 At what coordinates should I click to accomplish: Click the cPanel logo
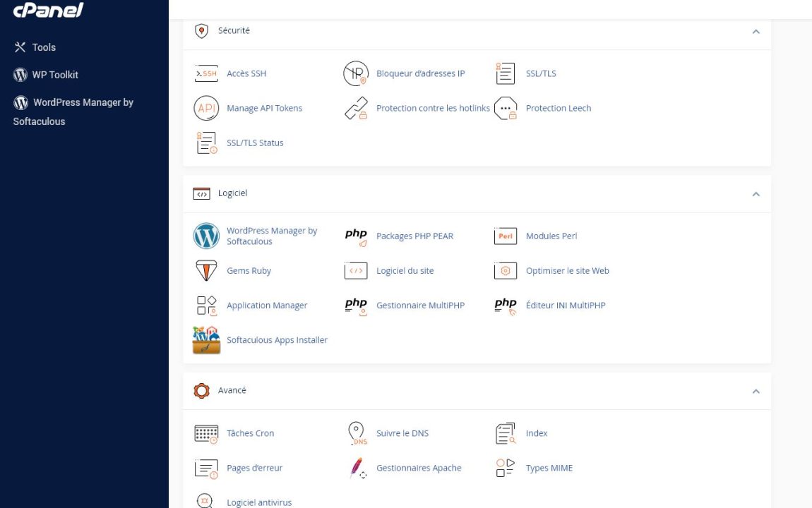coord(48,9)
